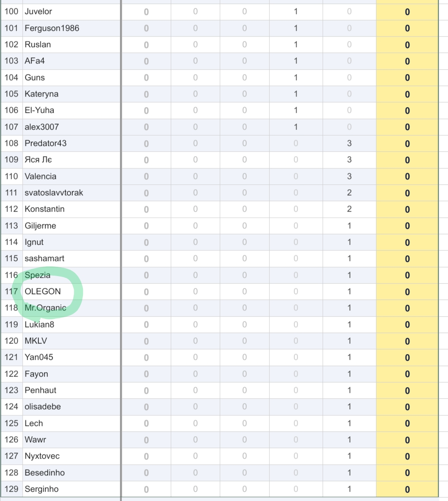The width and height of the screenshot is (448, 501).
Task: Select the Mr.Organic name cell
Action: click(x=45, y=308)
